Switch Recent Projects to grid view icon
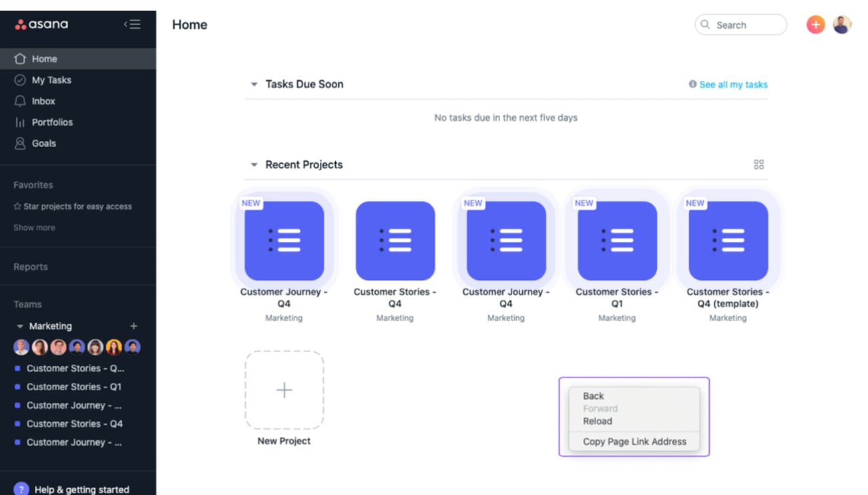Screen dimensions: 868x495 click(758, 164)
